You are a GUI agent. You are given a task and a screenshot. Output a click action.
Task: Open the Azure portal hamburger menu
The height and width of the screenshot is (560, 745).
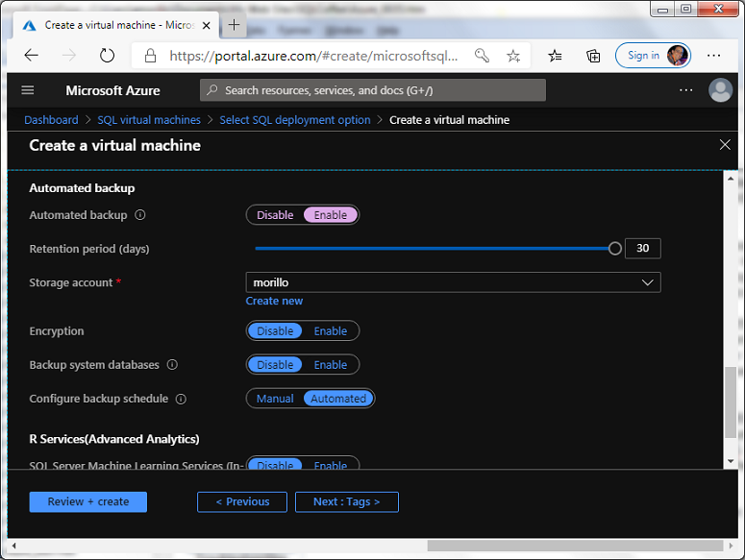point(28,90)
